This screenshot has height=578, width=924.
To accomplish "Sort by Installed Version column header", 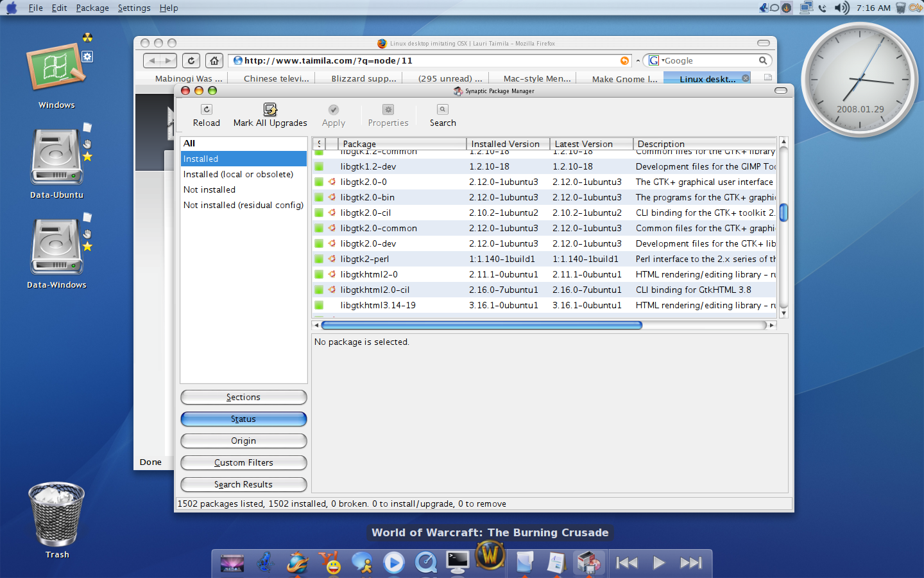I will coord(508,144).
